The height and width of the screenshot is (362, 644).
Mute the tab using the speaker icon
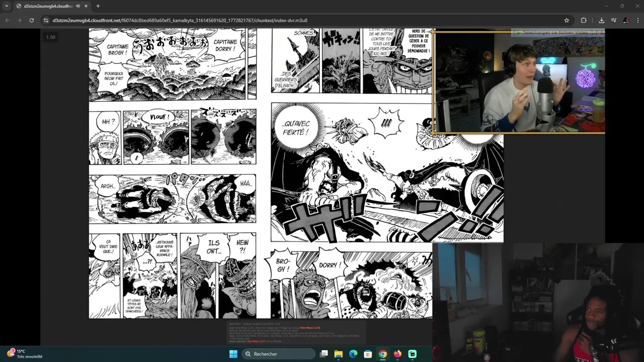pyautogui.click(x=78, y=6)
